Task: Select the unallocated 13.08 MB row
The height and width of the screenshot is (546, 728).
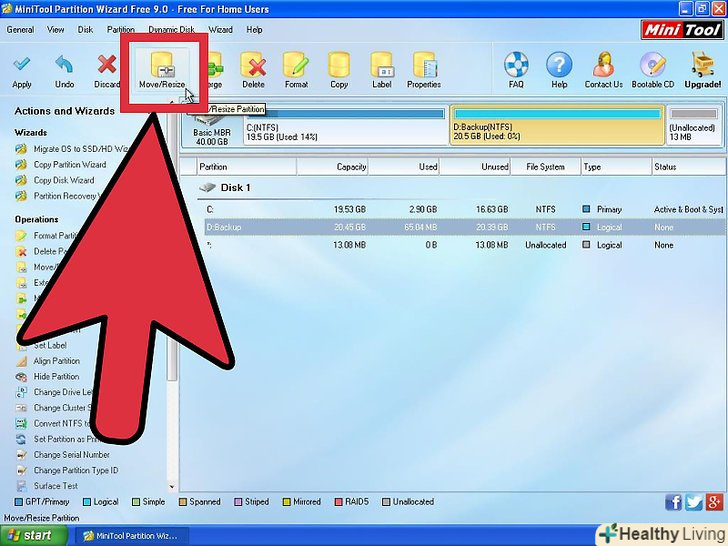Action: tap(464, 245)
